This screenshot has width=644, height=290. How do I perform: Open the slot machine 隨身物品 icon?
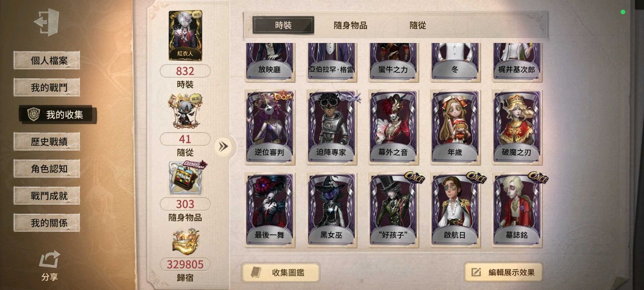[x=186, y=177]
